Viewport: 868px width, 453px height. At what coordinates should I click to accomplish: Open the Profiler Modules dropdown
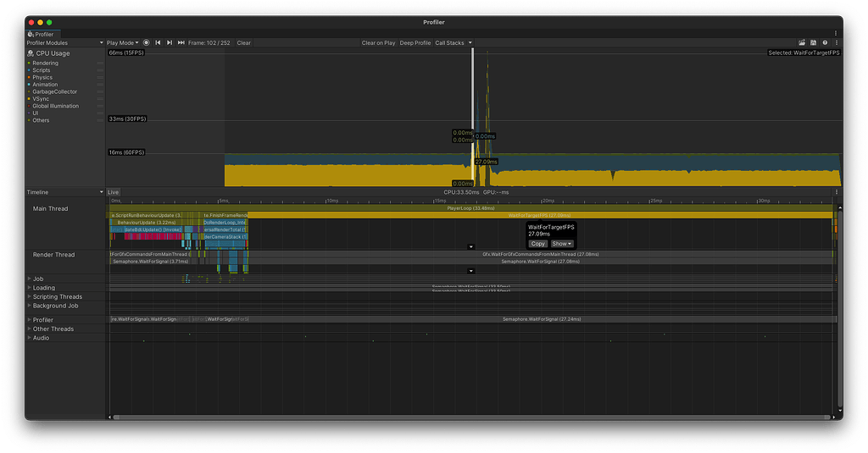coord(64,42)
